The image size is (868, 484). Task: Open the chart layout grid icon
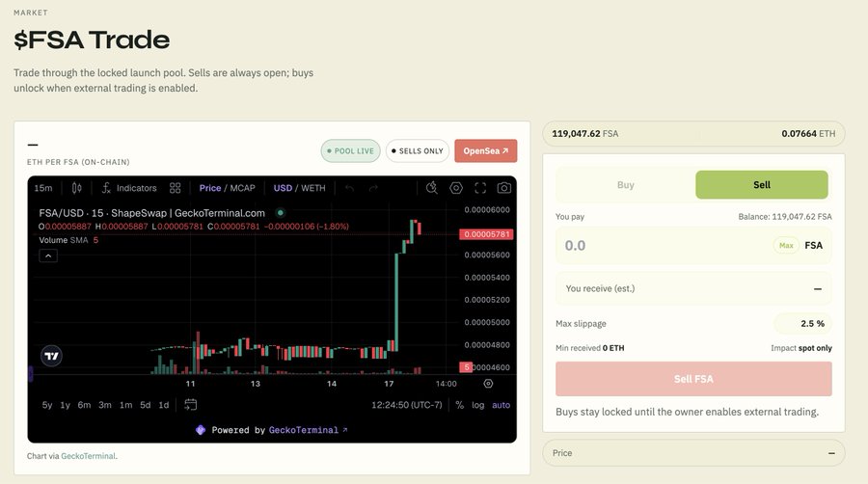(175, 188)
